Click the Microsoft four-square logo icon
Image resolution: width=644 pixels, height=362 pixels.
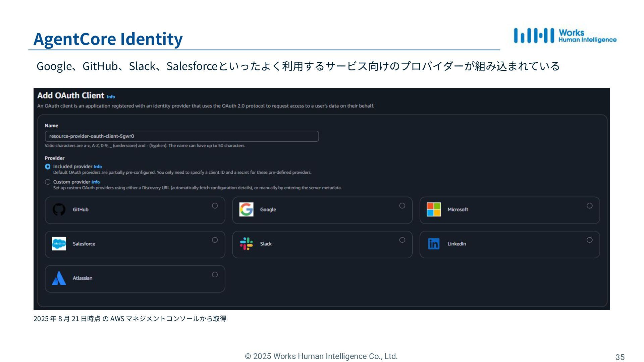[434, 209]
